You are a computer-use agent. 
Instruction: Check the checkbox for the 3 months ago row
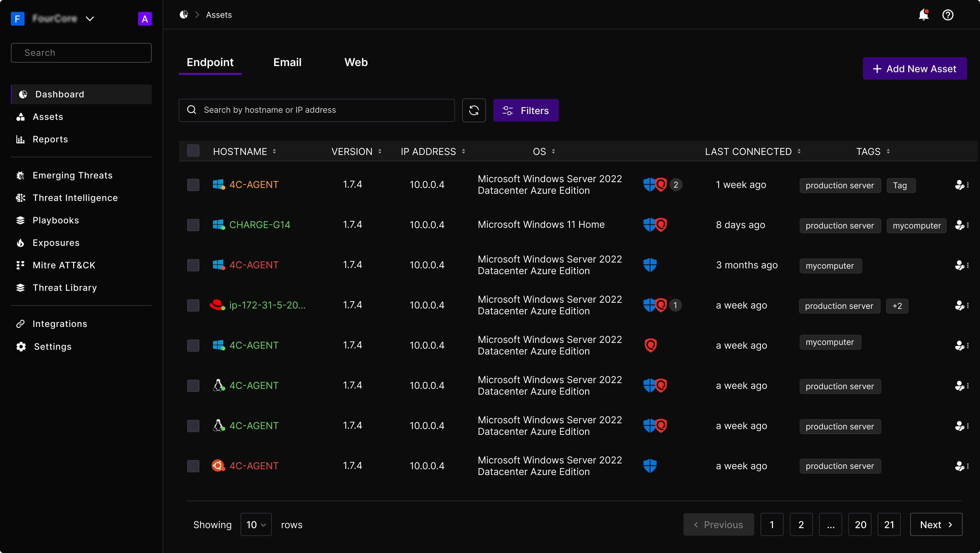point(193,265)
